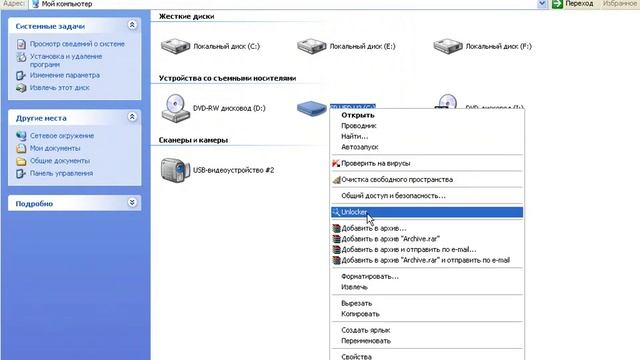Screen dimensions: 640x360
Task: Open Local Disk (C:) drive icon
Action: click(176, 46)
